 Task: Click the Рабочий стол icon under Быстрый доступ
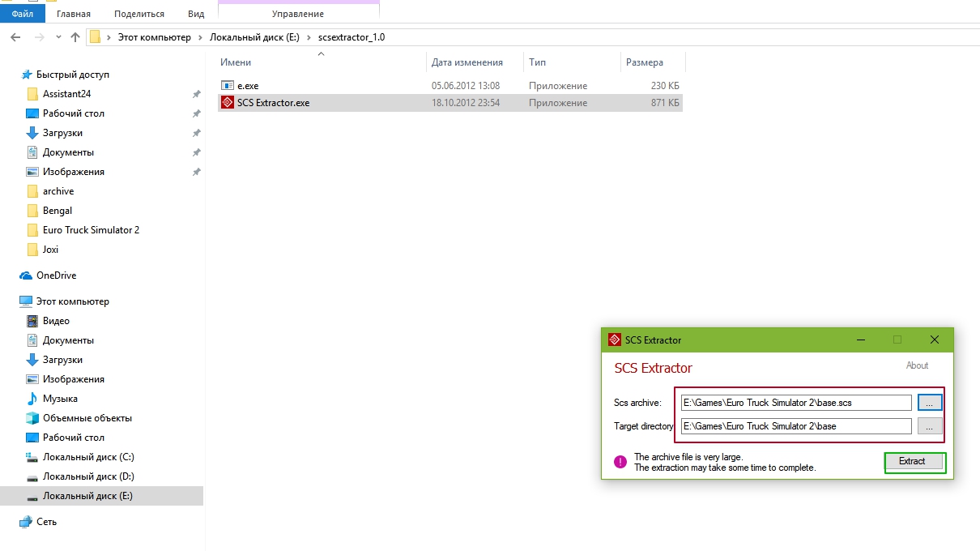(x=32, y=113)
